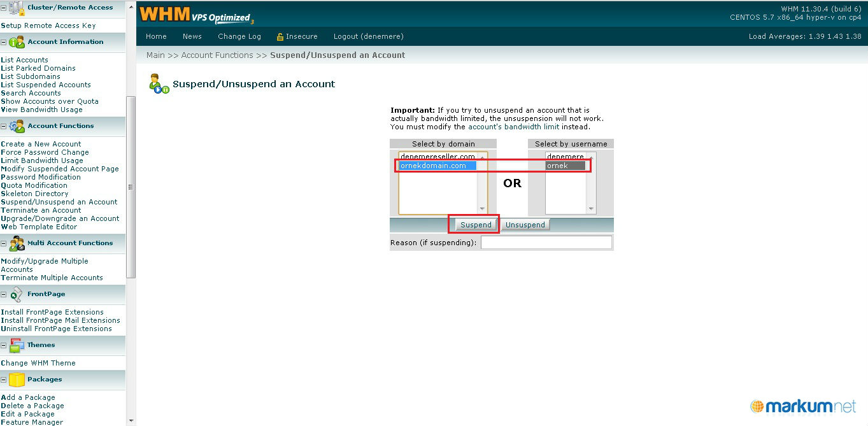Click the Reason (if suspending) input field
The width and height of the screenshot is (868, 426).
coord(546,243)
